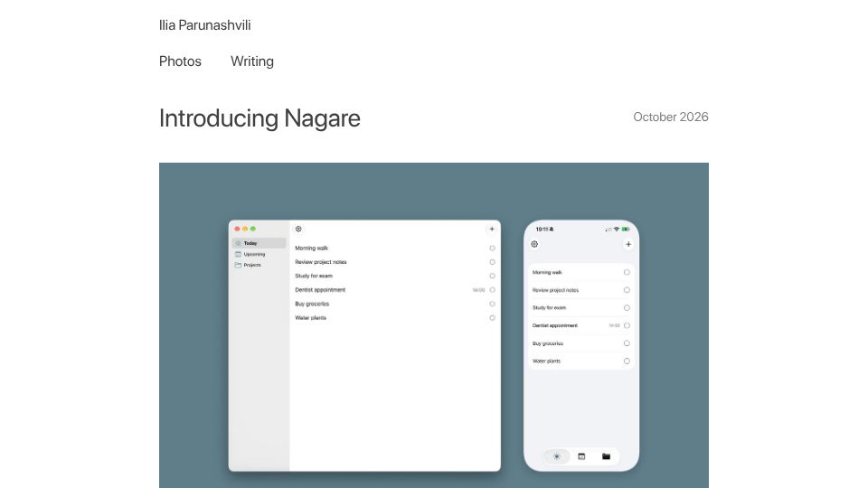868x488 pixels.
Task: Select Morning walk text in desktop list
Action: coord(311,249)
